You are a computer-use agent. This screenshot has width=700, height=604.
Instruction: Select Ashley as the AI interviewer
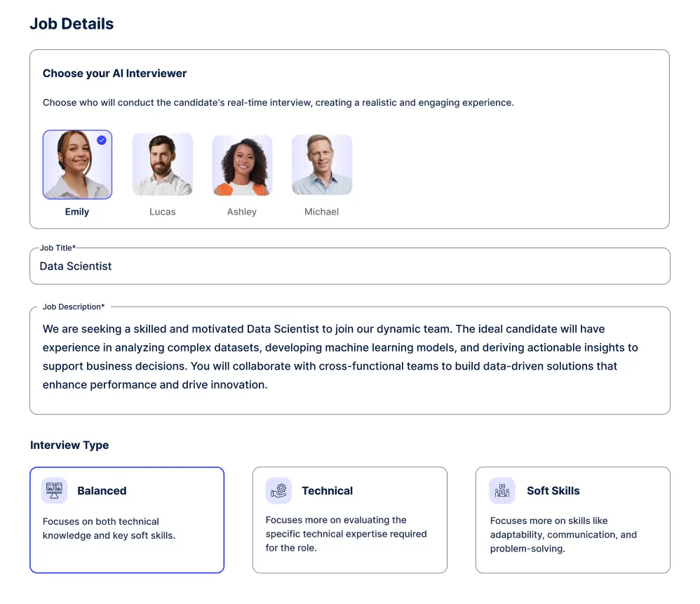[x=242, y=163]
